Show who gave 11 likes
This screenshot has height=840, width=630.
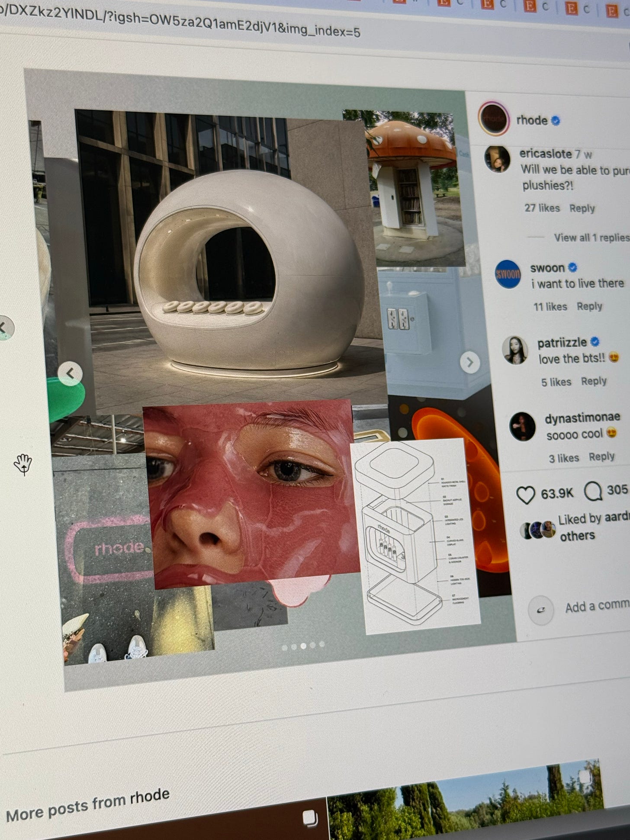pos(550,307)
